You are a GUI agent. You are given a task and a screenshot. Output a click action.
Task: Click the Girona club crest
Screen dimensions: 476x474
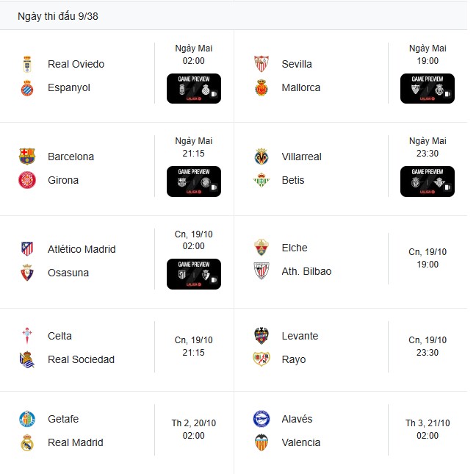click(x=27, y=180)
